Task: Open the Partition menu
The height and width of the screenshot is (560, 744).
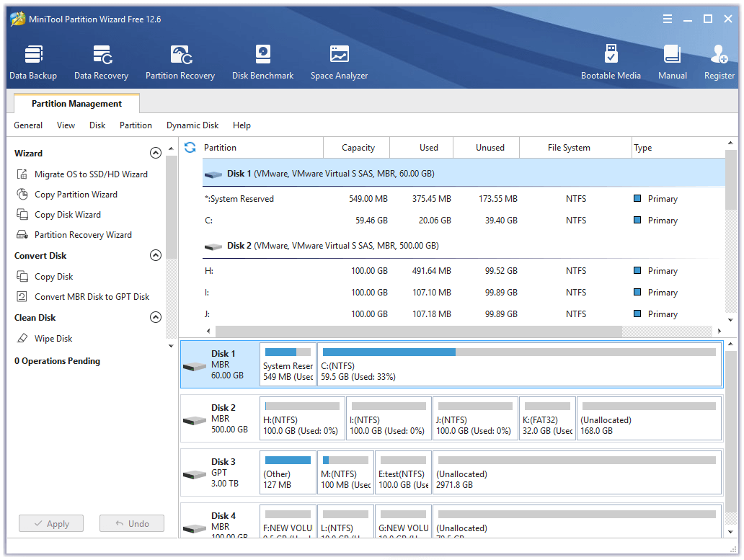Action: [136, 125]
